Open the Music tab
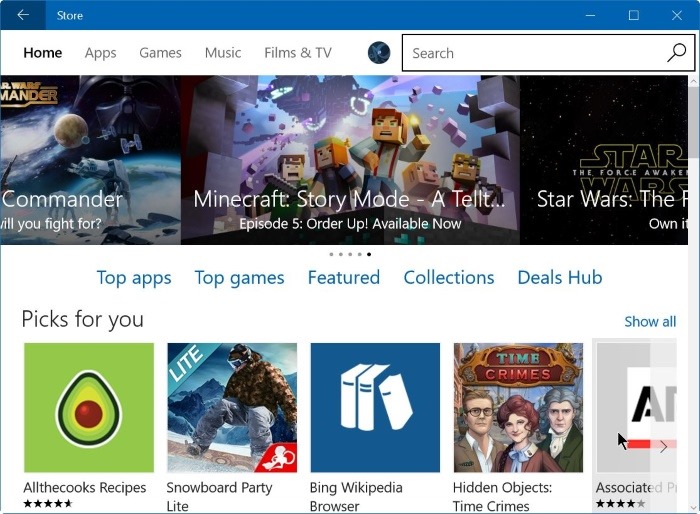 [223, 53]
